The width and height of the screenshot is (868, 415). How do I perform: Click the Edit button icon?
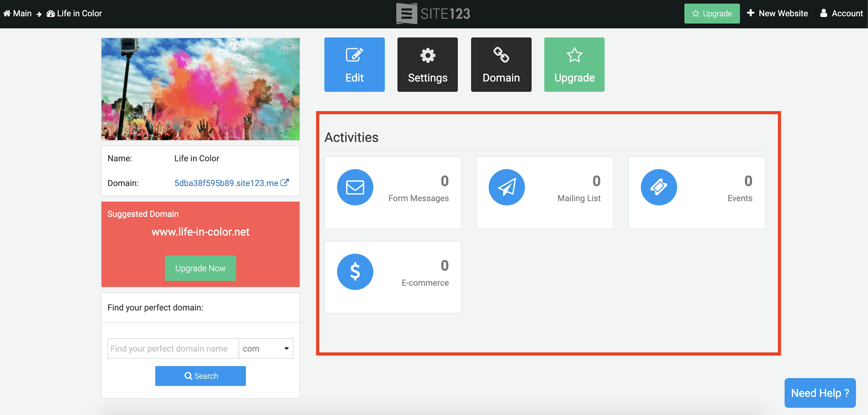point(355,55)
